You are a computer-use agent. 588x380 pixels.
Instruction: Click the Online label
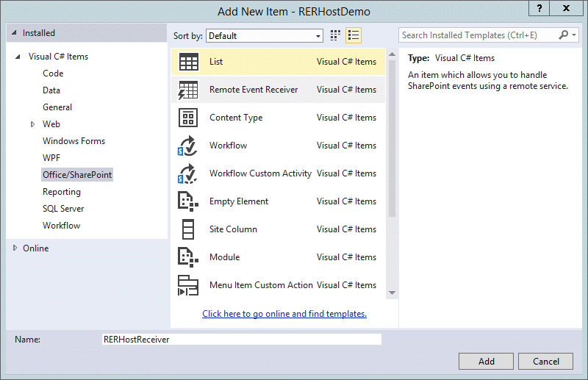tap(35, 248)
